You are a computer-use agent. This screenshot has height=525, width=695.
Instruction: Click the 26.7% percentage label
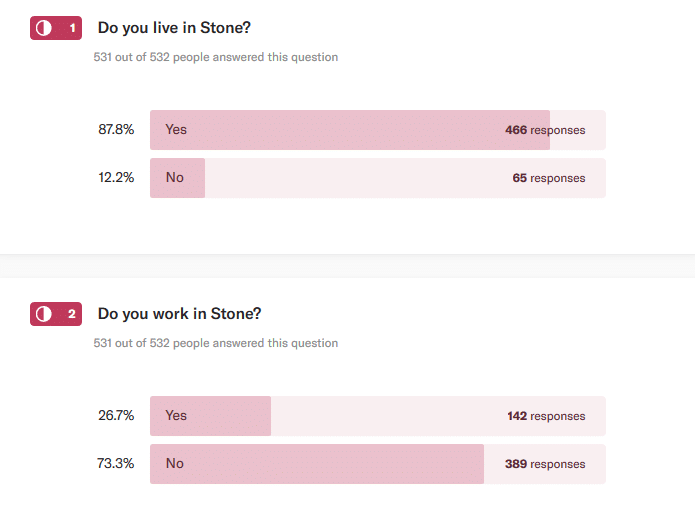(x=116, y=416)
